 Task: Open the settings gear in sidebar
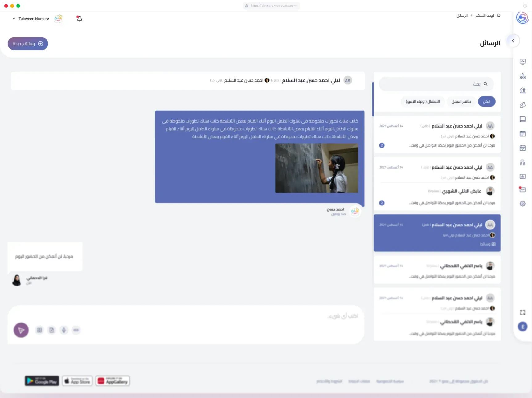coord(522,204)
